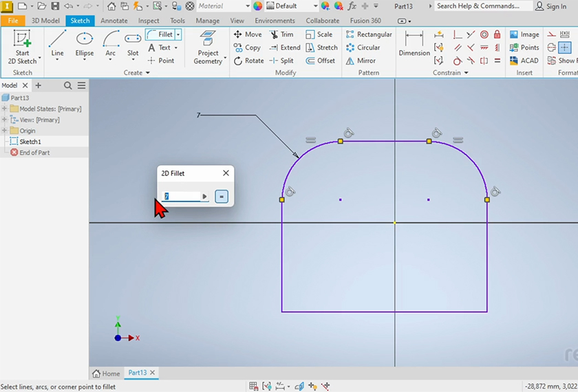Expand the Model States node
Screen dimensions: 578x392
pos(5,109)
